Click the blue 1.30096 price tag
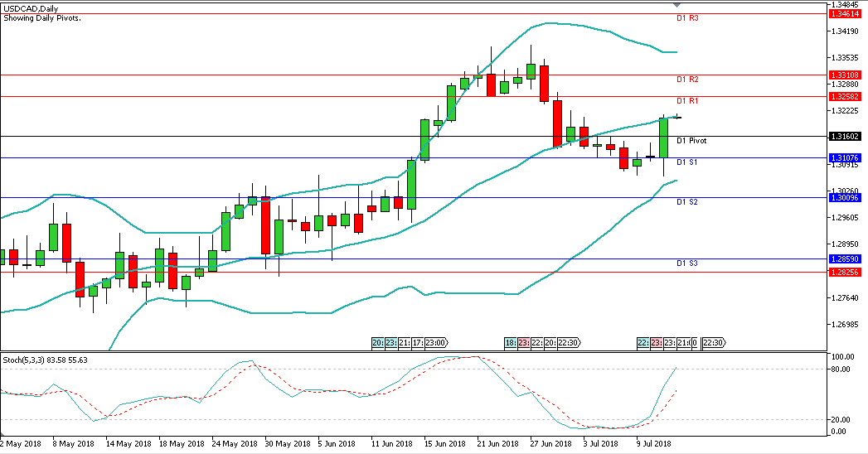This screenshot has height=454, width=868. coord(846,197)
